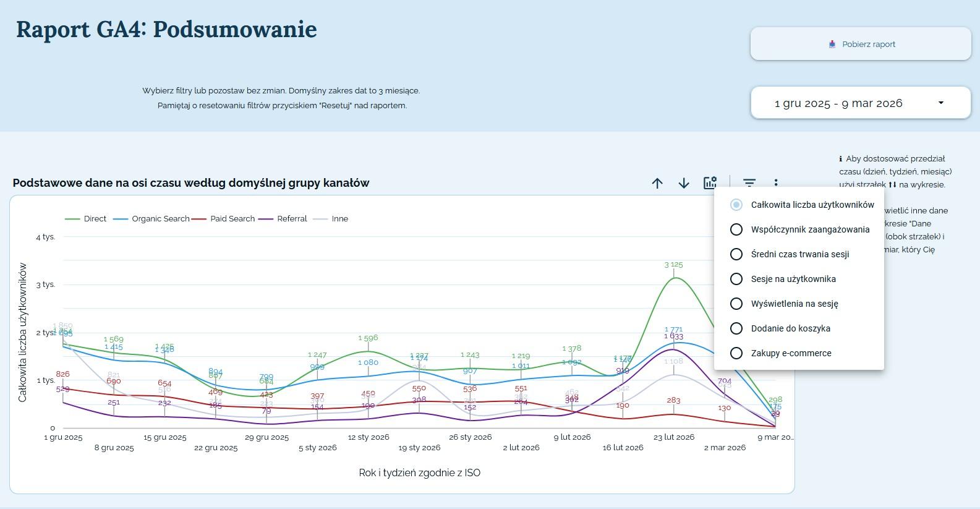
Task: Select Dodanie do koszyka metric
Action: pos(736,328)
